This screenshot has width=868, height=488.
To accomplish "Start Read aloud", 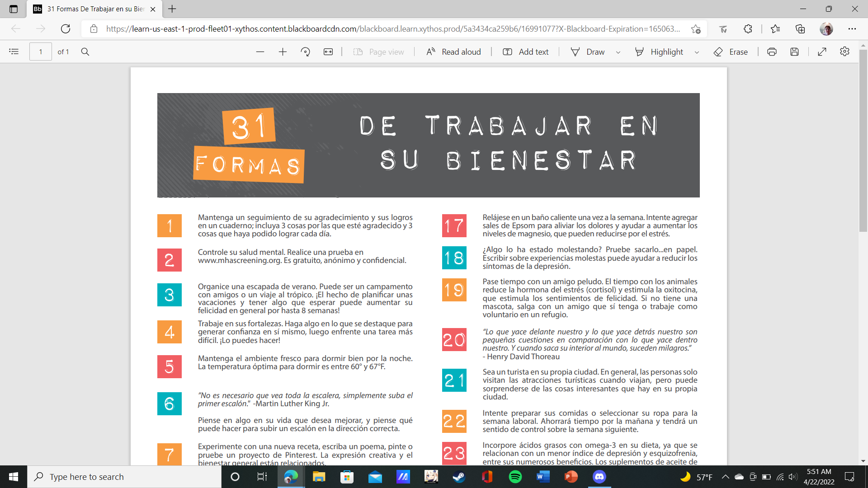I will (453, 52).
